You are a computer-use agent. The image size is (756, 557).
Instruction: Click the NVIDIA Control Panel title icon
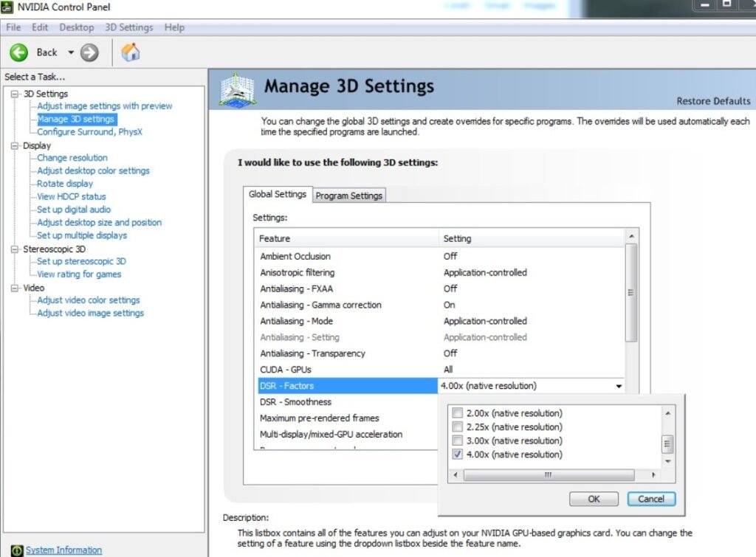pyautogui.click(x=7, y=7)
